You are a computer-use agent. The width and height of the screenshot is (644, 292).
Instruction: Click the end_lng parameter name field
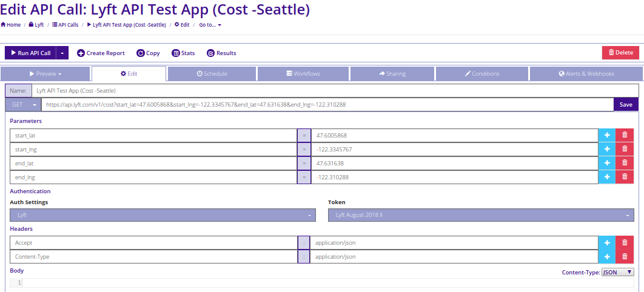tap(153, 177)
